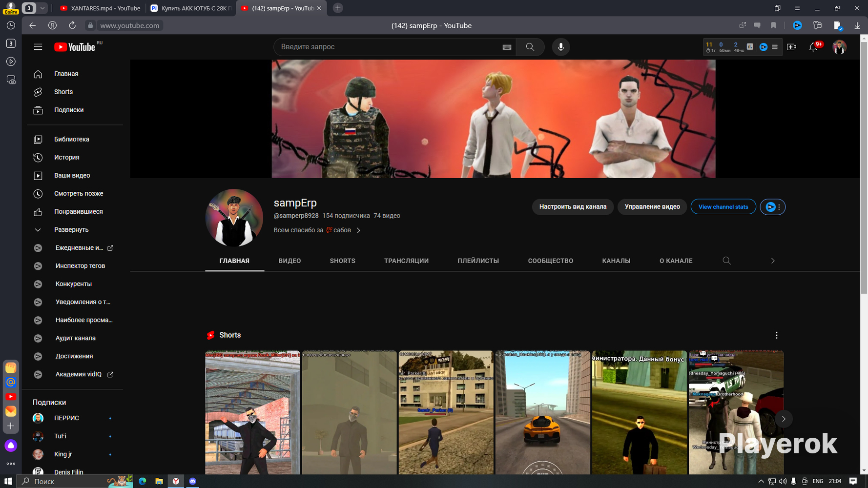Advance the Shorts carousel to next
This screenshot has height=488, width=868.
click(784, 419)
